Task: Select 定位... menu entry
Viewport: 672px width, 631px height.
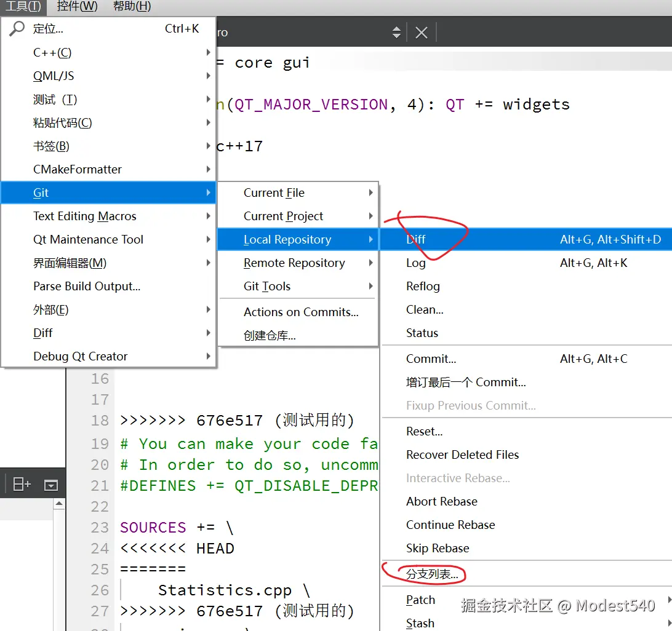Action: tap(108, 29)
